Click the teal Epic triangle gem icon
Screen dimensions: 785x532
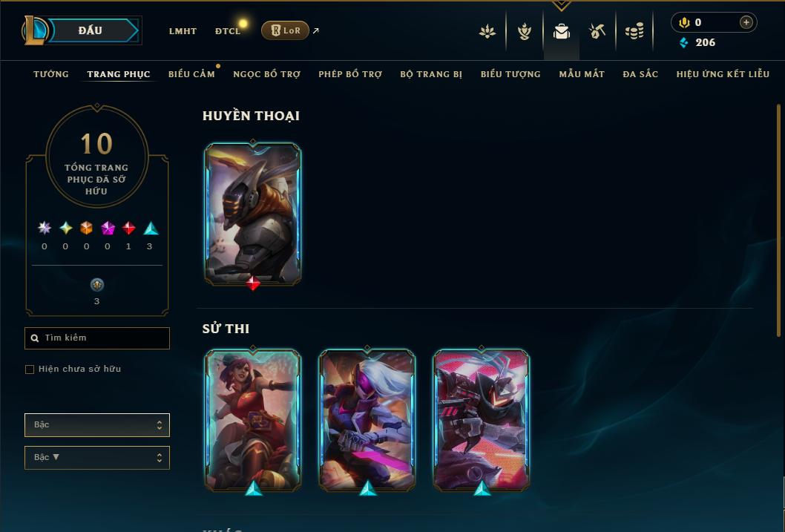click(151, 229)
